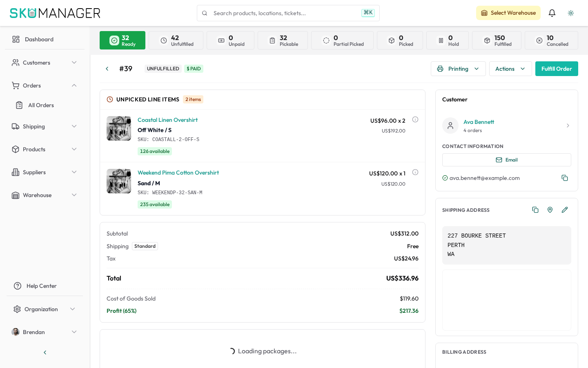This screenshot has width=588, height=368.
Task: Open the notifications bell
Action: pyautogui.click(x=552, y=13)
